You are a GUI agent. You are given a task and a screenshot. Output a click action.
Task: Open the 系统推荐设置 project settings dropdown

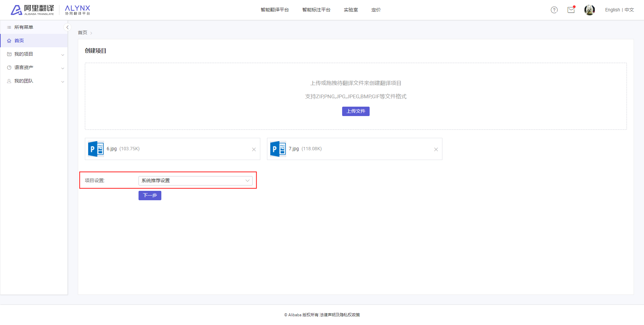tap(196, 181)
